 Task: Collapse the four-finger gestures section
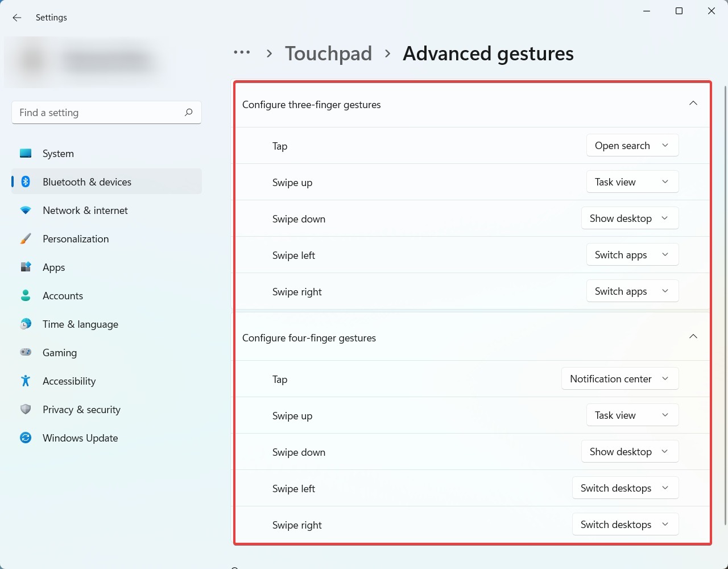pos(693,337)
